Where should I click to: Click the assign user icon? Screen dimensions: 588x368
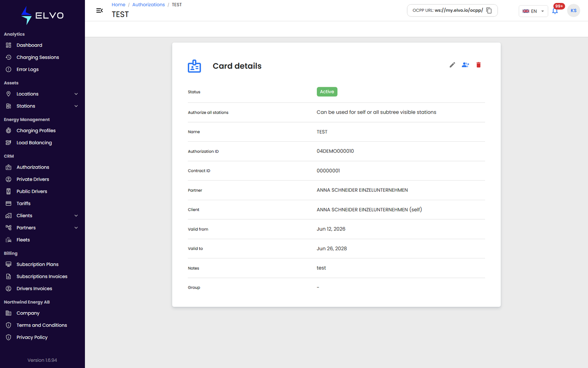coord(465,65)
